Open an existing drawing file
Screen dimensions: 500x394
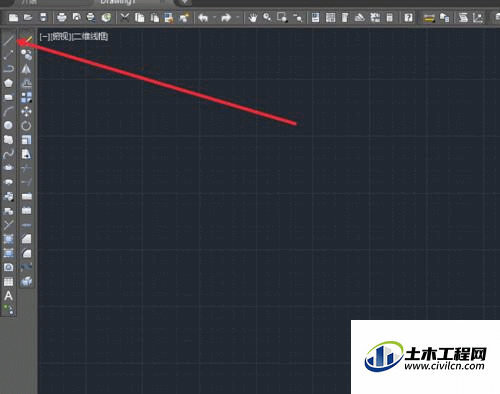(28, 17)
